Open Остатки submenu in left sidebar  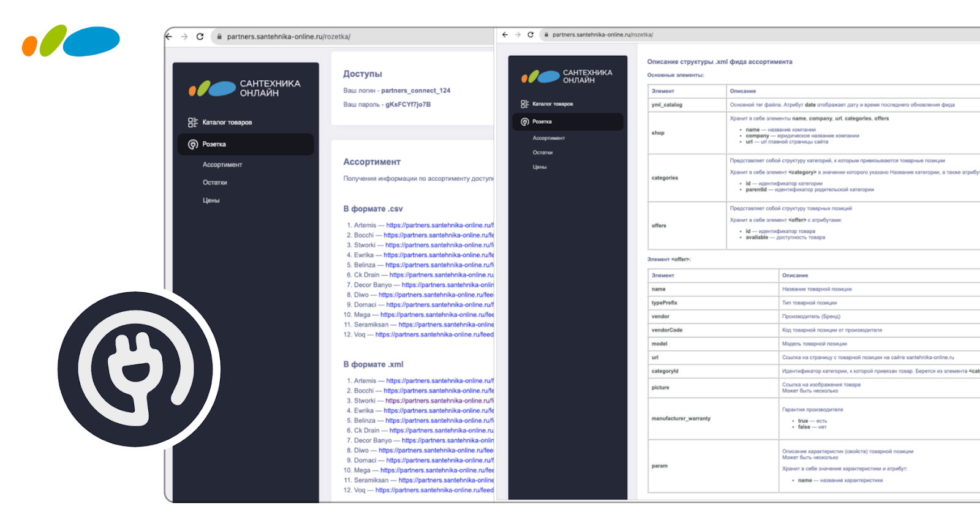[215, 183]
